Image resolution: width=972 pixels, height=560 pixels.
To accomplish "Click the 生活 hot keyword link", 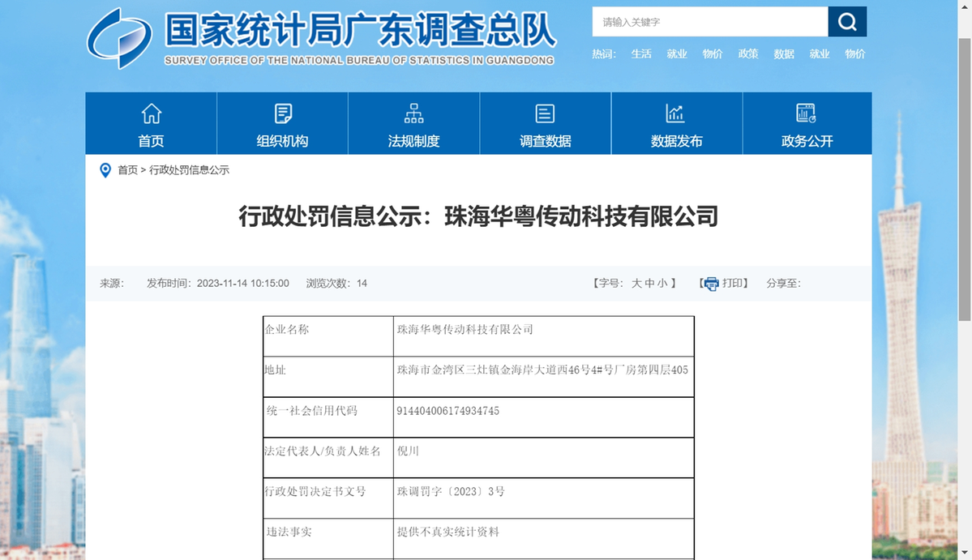I will click(x=641, y=54).
